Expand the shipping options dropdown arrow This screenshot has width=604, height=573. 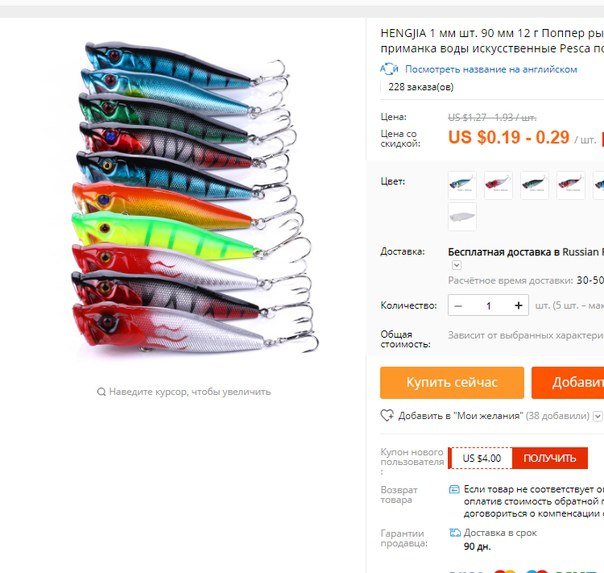click(x=456, y=265)
